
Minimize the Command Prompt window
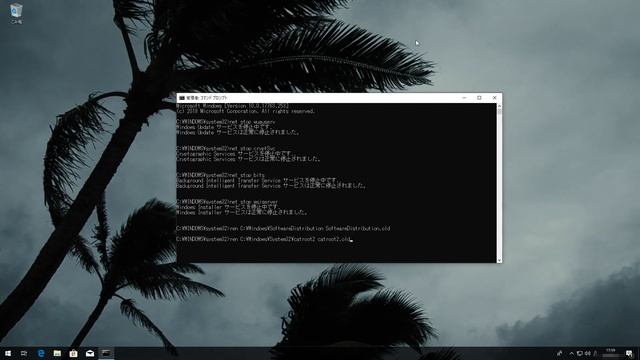pyautogui.click(x=464, y=98)
